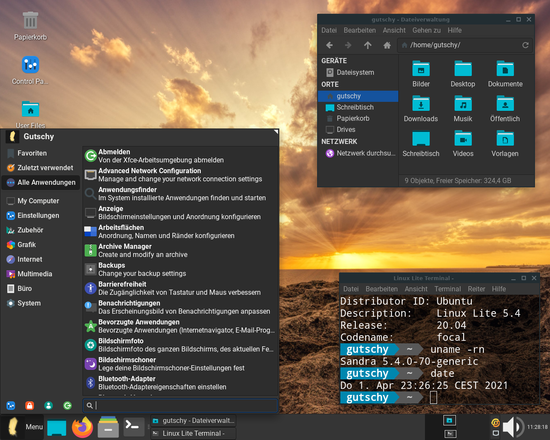
Task: Open Reiter menu in Linux Lite Terminal
Action: click(476, 289)
